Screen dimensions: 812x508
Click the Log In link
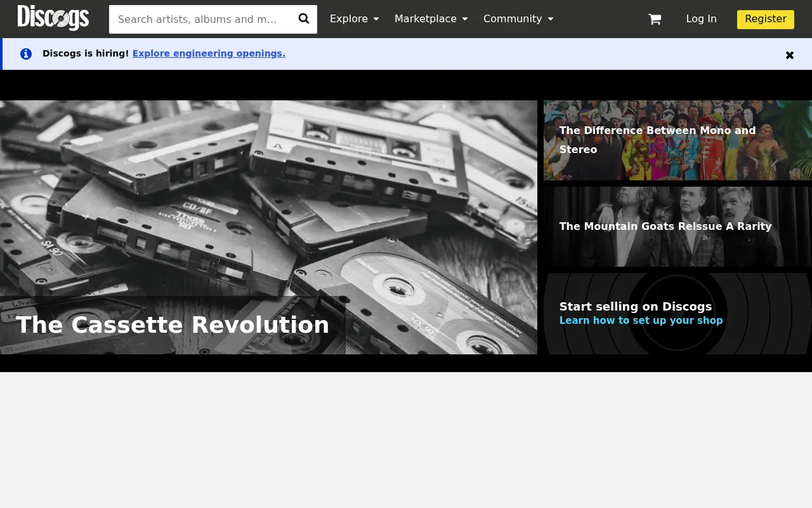pos(701,19)
